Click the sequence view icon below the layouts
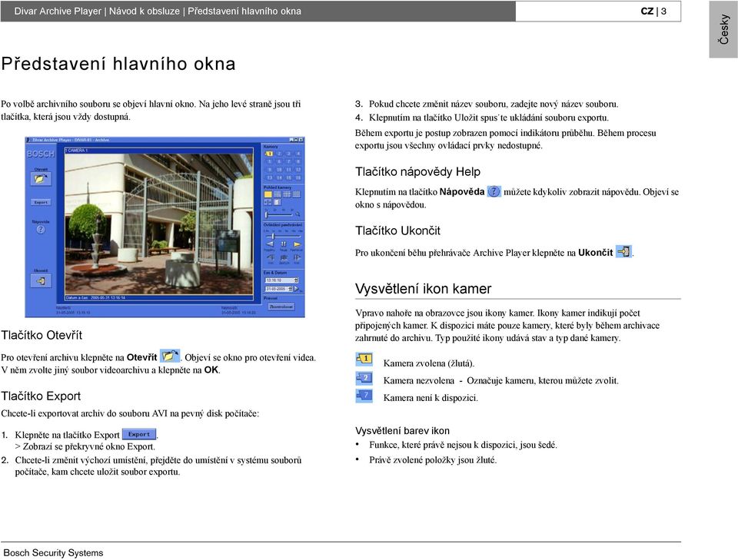The width and height of the screenshot is (738, 560). [x=268, y=202]
